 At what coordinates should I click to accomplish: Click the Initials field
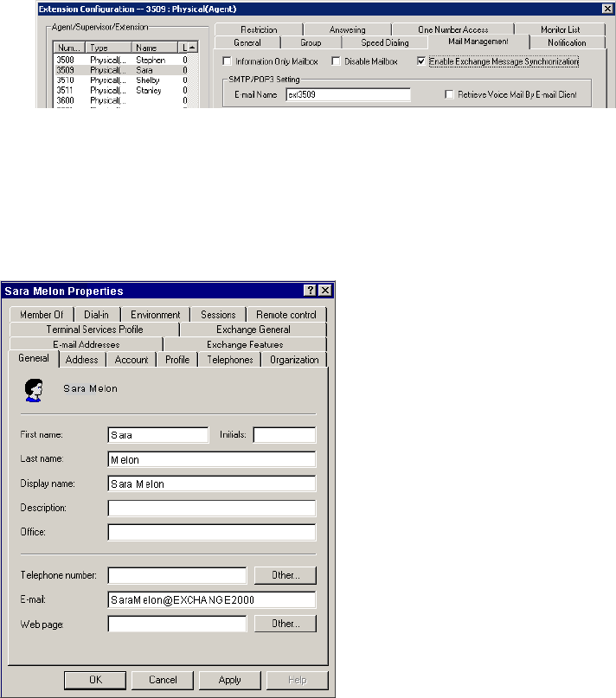click(284, 435)
